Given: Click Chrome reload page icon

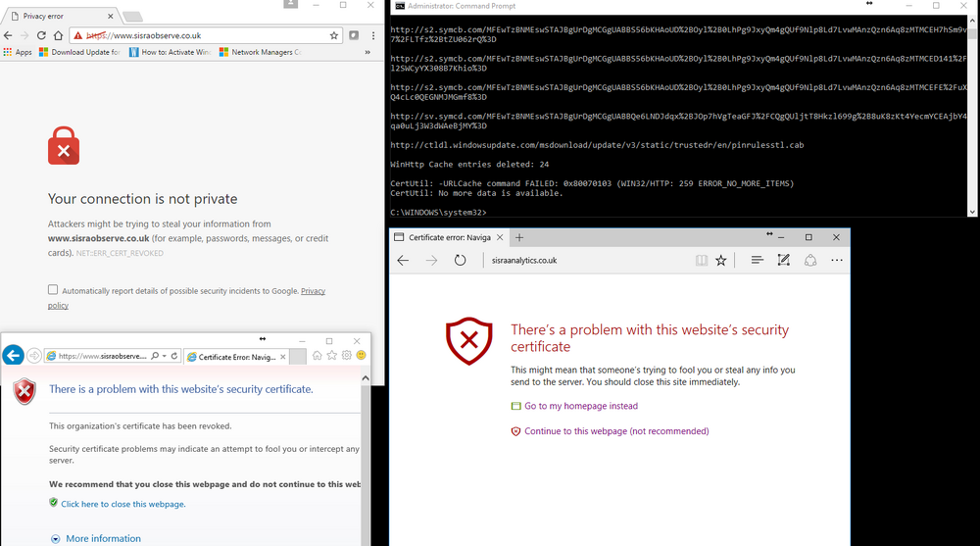Looking at the screenshot, I should [41, 35].
